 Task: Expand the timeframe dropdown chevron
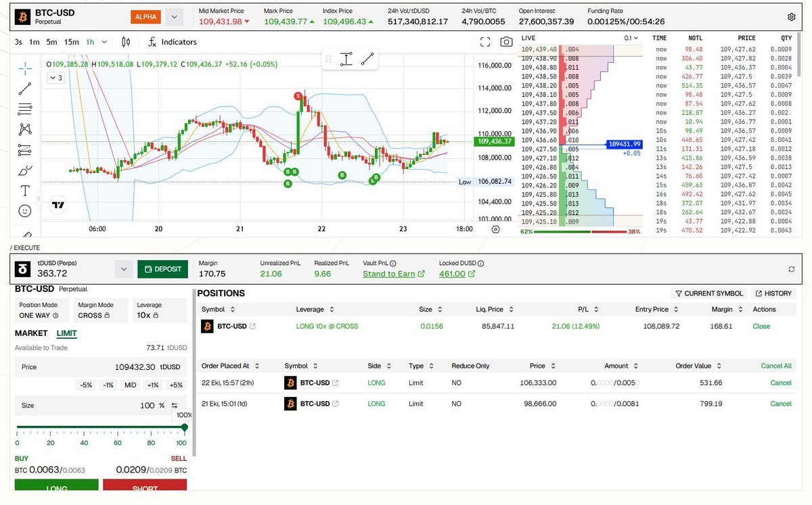tap(104, 42)
